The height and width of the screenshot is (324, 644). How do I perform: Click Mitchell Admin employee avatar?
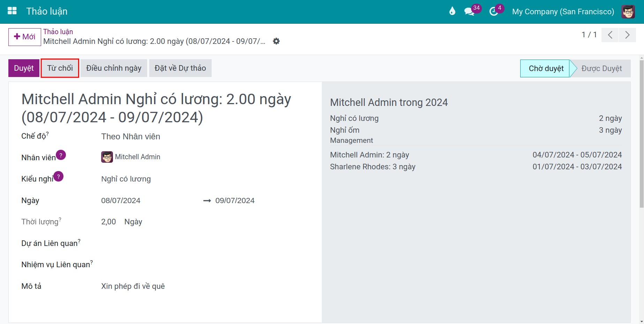[107, 157]
